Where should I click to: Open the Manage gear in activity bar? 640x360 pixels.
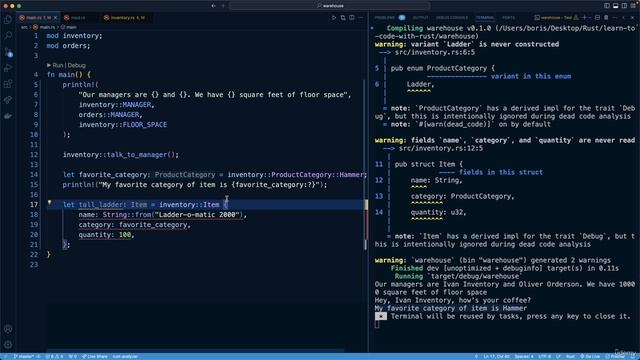coord(8,345)
